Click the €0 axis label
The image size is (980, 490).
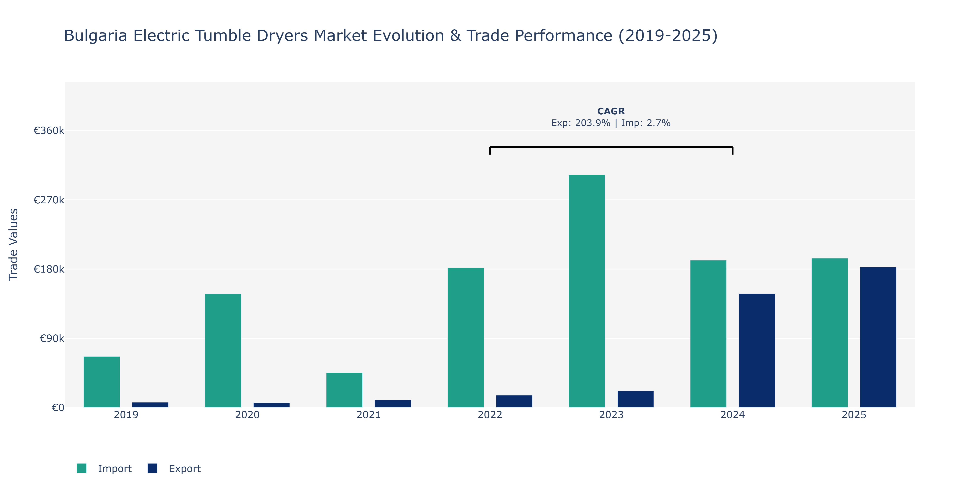click(58, 408)
